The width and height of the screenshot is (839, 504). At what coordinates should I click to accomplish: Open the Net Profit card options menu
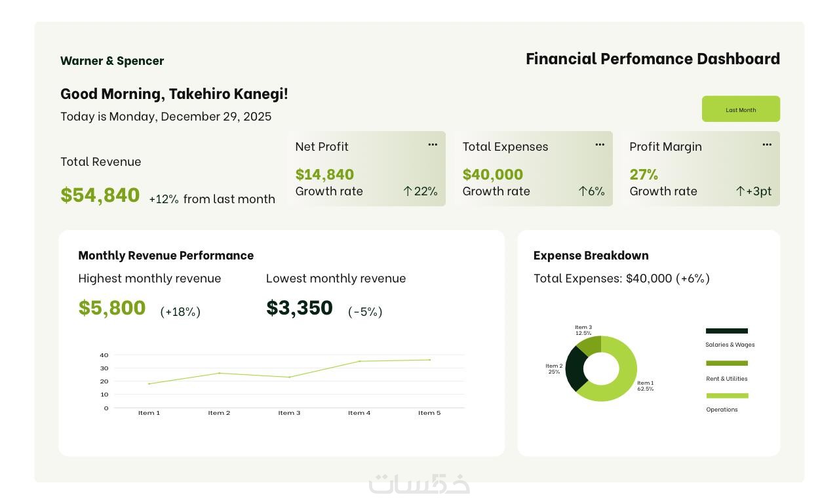(x=433, y=145)
